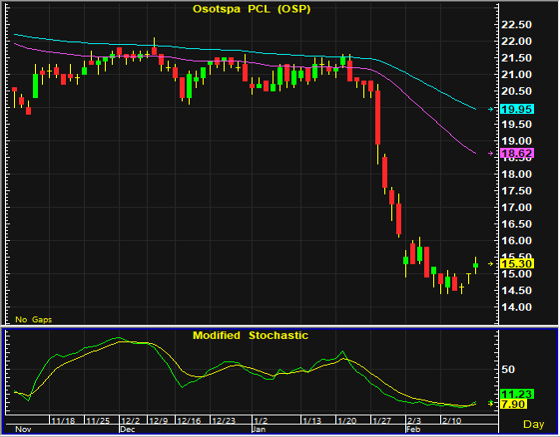Click the Modified Stochastic panel title

tap(250, 336)
